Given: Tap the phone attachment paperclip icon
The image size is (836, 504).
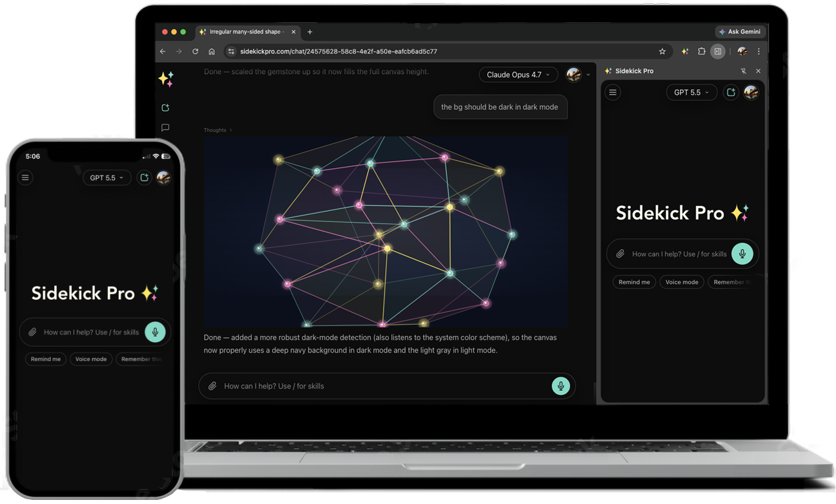Looking at the screenshot, I should [33, 332].
